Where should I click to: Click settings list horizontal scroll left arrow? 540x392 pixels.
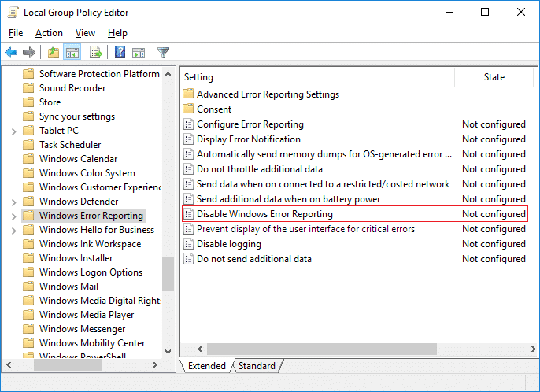(200, 349)
